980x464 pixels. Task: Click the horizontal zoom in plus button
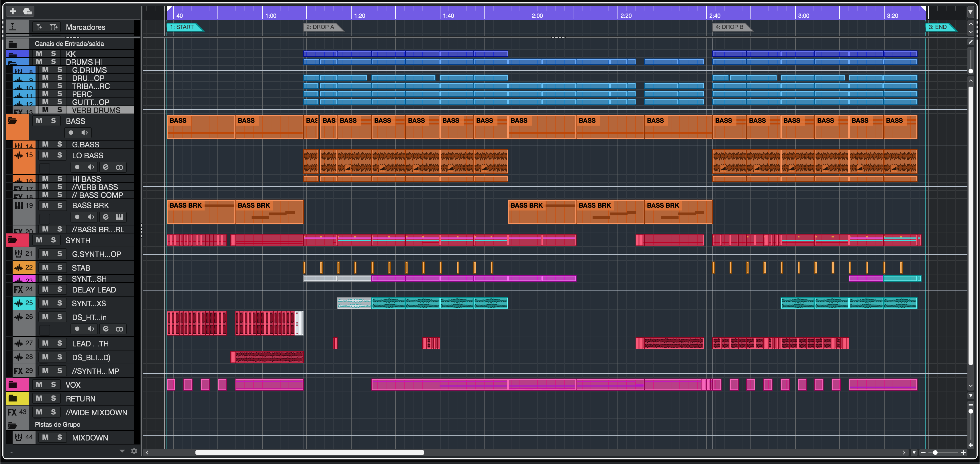point(963,453)
